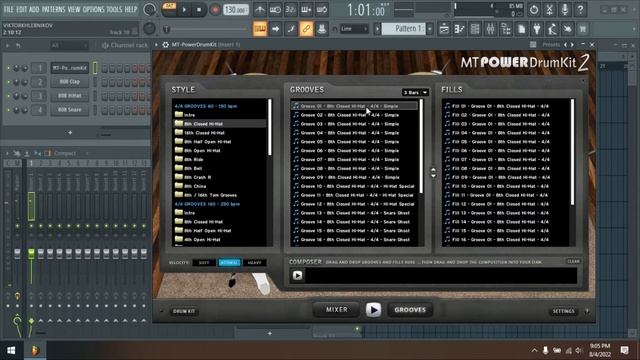This screenshot has width=640, height=360.
Task: Show hidden system tray icons chevron
Action: [x=534, y=351]
